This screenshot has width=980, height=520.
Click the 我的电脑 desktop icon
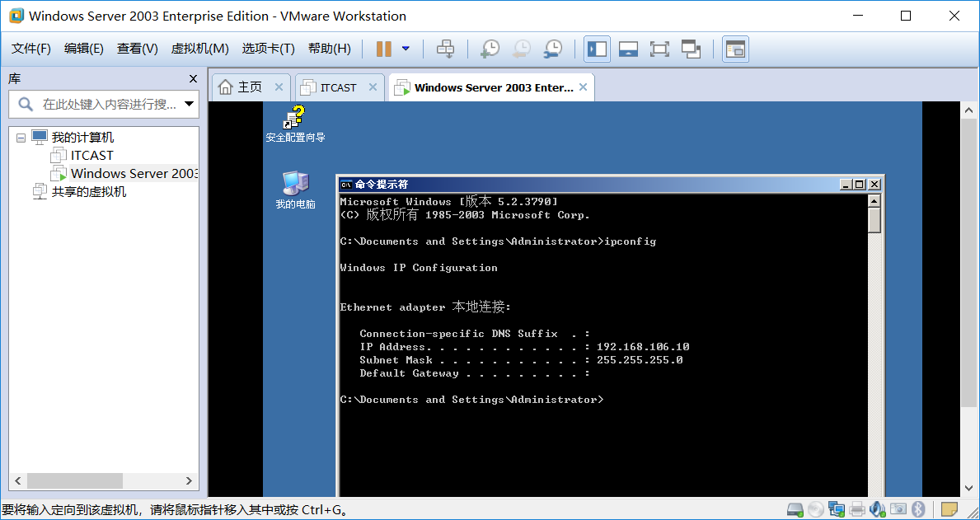295,190
